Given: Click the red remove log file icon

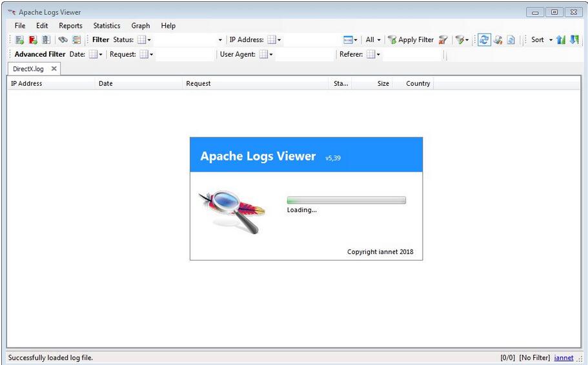Looking at the screenshot, I should tap(32, 40).
